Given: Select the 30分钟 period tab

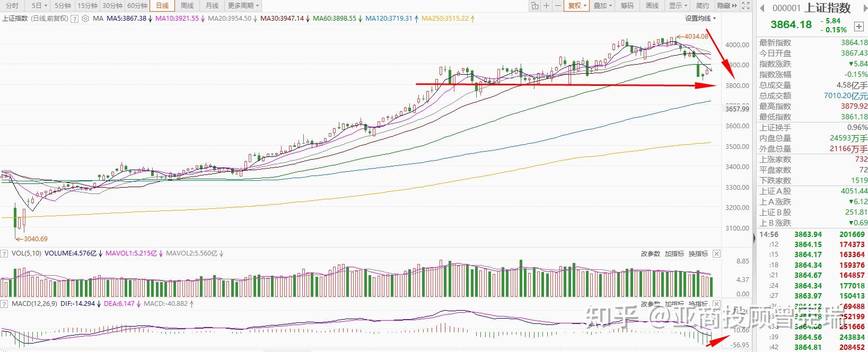Looking at the screenshot, I should [112, 6].
